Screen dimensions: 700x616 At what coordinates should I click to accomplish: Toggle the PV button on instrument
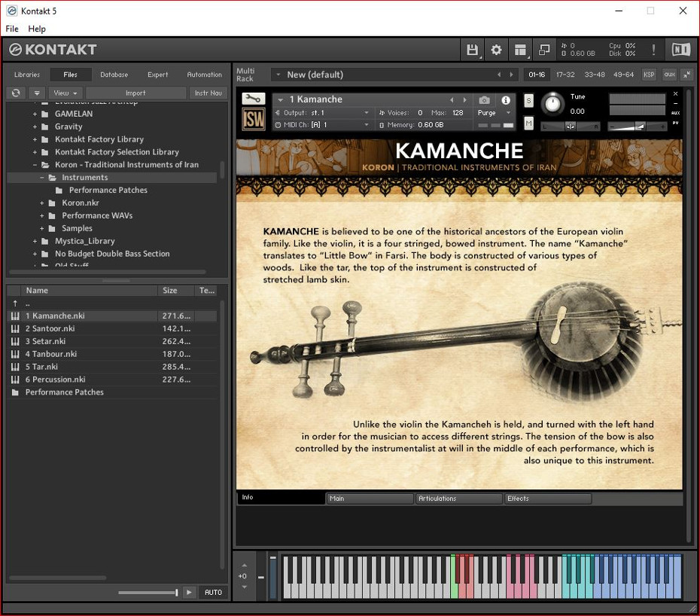pos(675,123)
